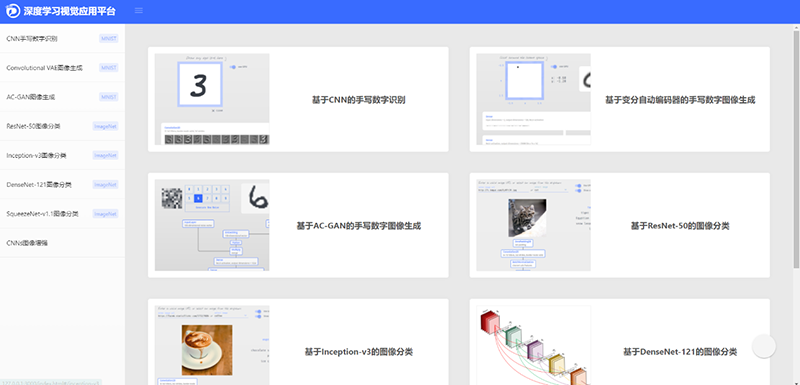
Task: Toggle the hamburger menu icon
Action: [139, 11]
